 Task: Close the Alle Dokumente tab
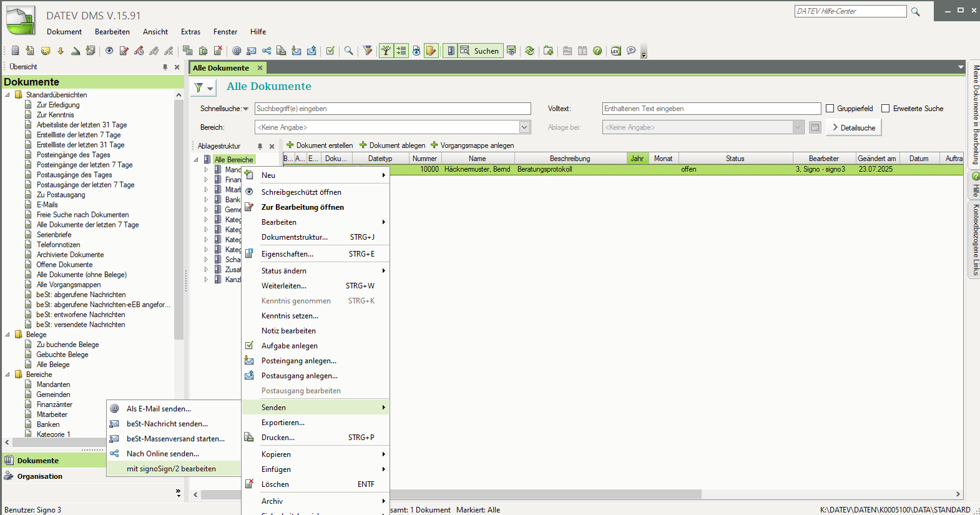(260, 68)
